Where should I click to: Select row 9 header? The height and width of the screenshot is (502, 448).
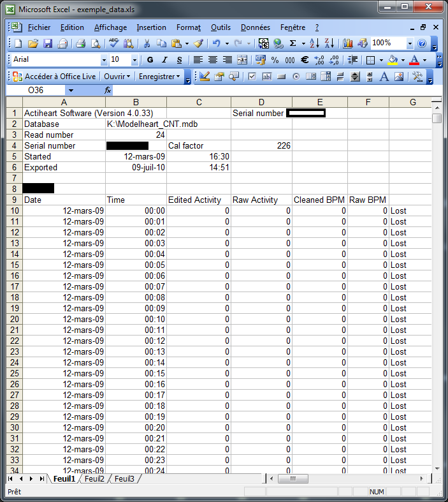click(x=15, y=200)
